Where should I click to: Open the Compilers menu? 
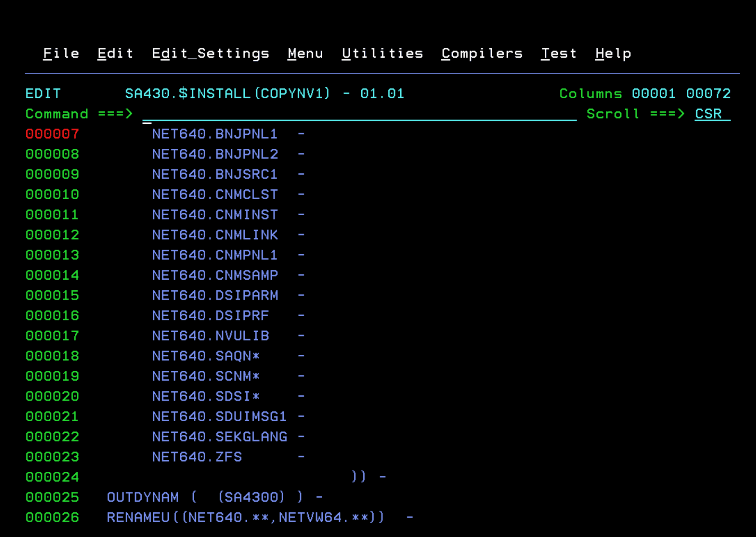(x=482, y=53)
